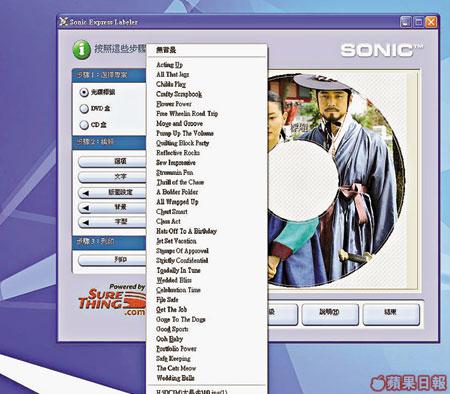Select Quilting Block Party
Image resolution: width=450 pixels, height=394 pixels.
coord(207,143)
